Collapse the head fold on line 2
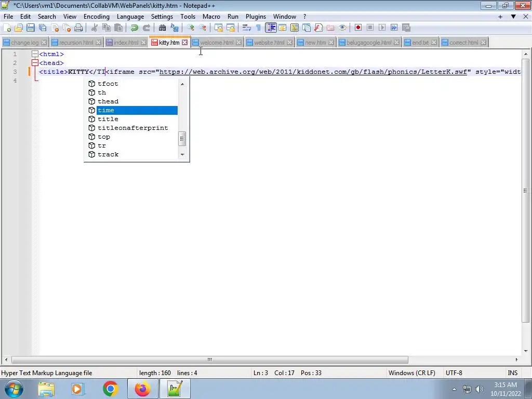532x399 pixels. [x=35, y=63]
